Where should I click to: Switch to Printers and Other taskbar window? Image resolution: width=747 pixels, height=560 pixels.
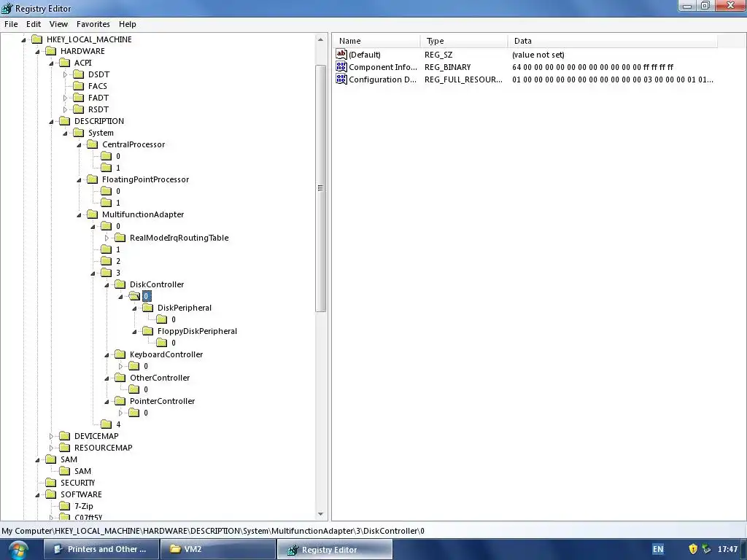(x=101, y=549)
